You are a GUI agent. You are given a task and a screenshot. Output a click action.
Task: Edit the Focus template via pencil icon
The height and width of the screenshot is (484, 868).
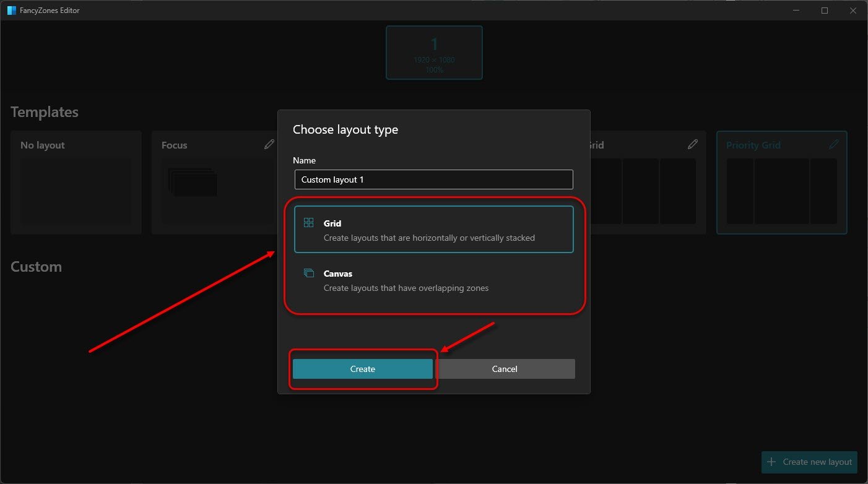[269, 144]
